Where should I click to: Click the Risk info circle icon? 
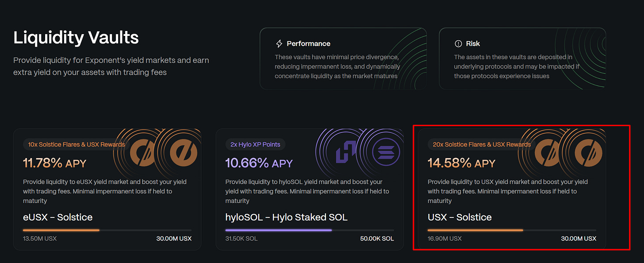click(x=458, y=43)
